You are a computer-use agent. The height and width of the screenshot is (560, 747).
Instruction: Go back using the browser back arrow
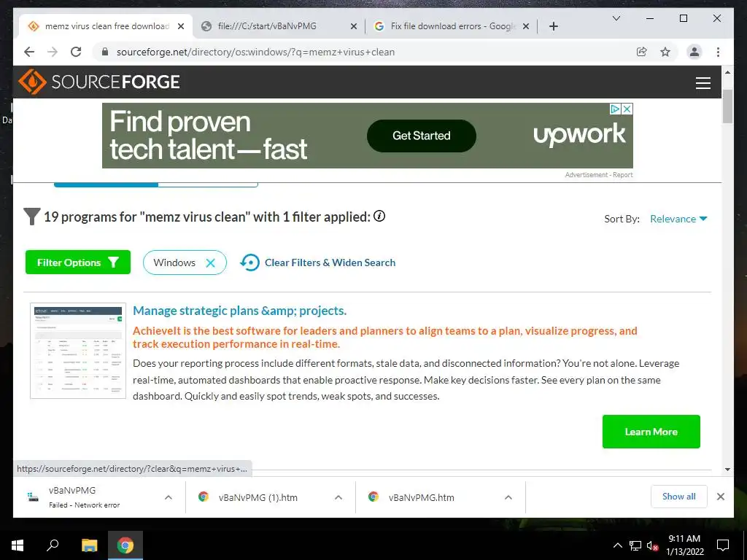click(x=29, y=52)
